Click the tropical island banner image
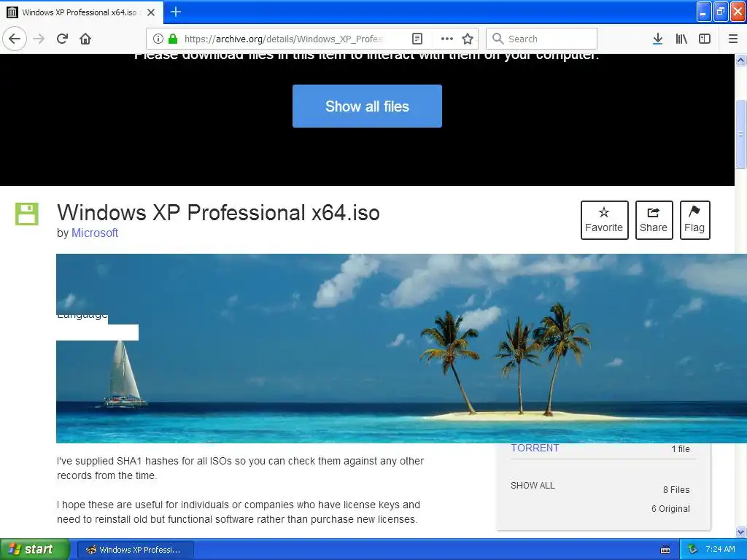 (402, 349)
